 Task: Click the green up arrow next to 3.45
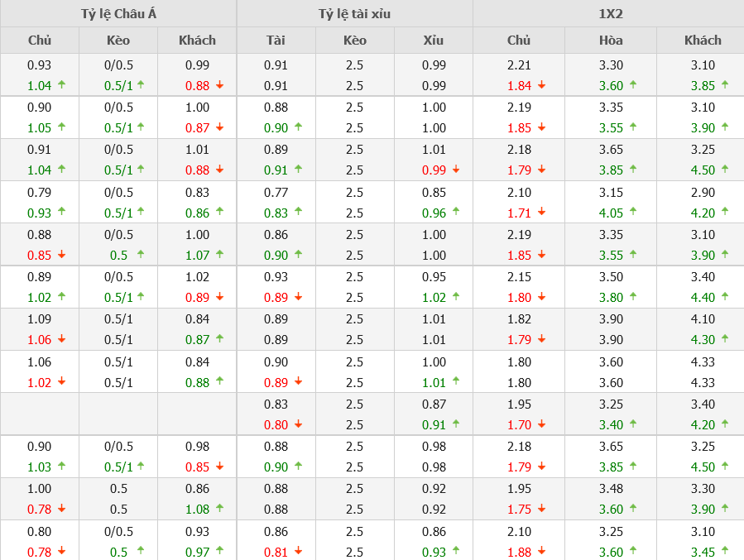[x=725, y=551]
